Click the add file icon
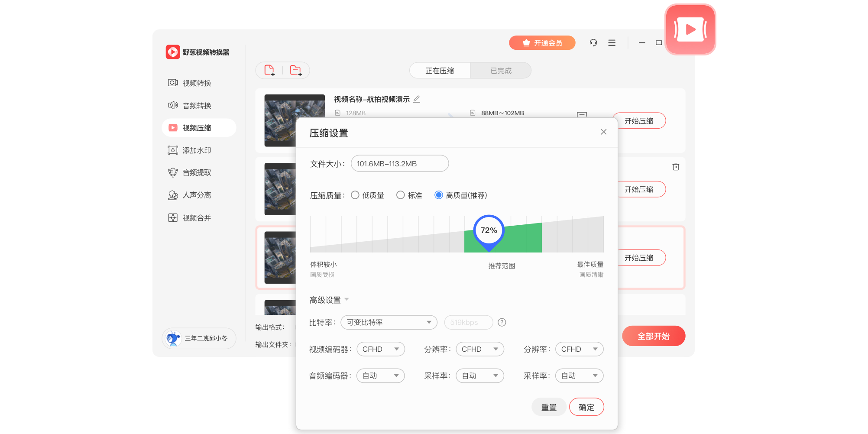The width and height of the screenshot is (868, 434). point(269,70)
